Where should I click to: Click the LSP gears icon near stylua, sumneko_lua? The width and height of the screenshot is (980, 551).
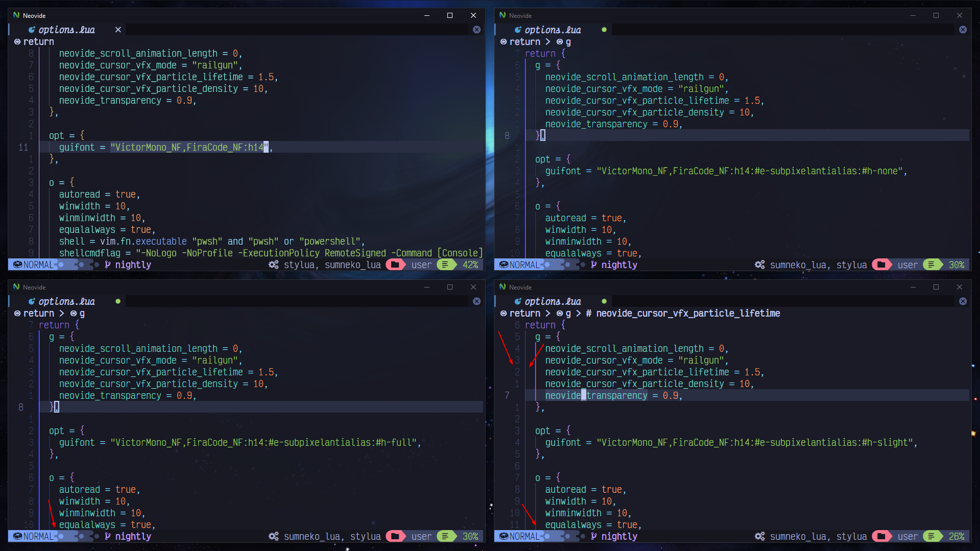[x=273, y=265]
